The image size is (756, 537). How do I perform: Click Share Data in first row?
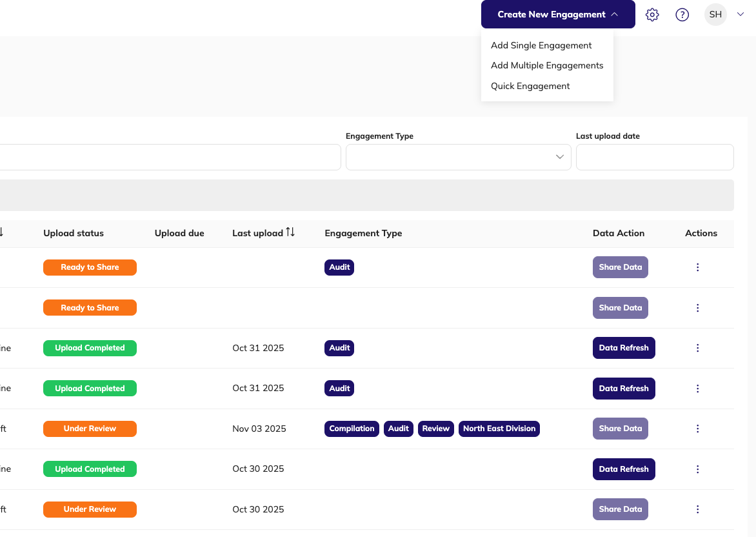620,267
